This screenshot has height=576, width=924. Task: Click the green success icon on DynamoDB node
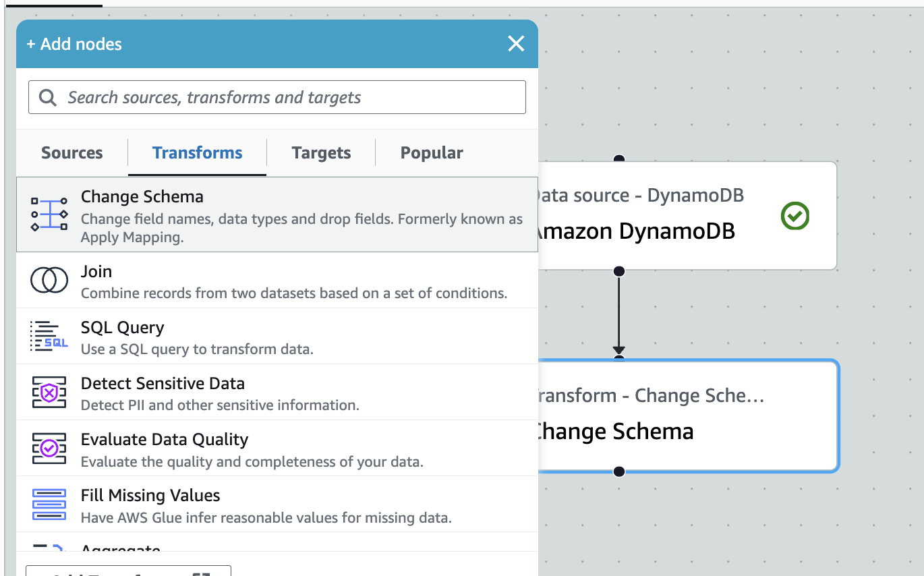795,216
